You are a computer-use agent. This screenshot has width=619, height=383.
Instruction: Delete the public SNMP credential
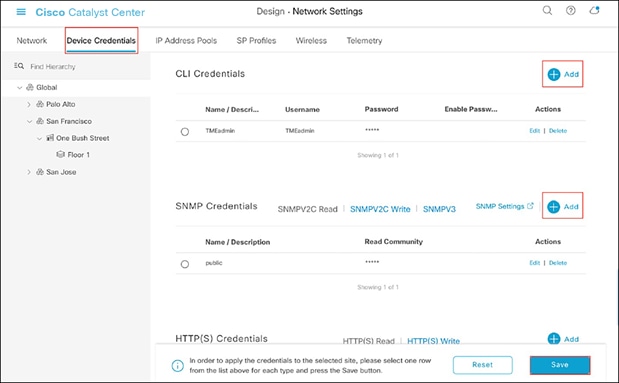coord(558,263)
